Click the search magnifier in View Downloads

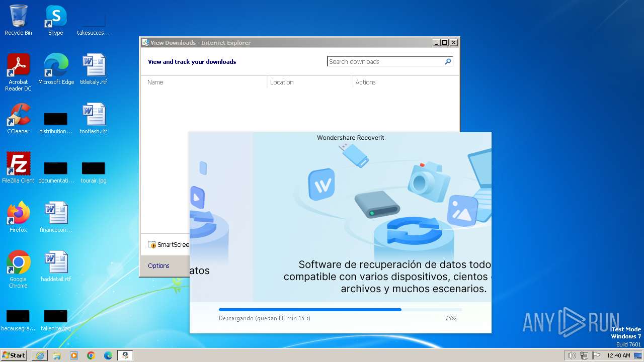point(448,61)
